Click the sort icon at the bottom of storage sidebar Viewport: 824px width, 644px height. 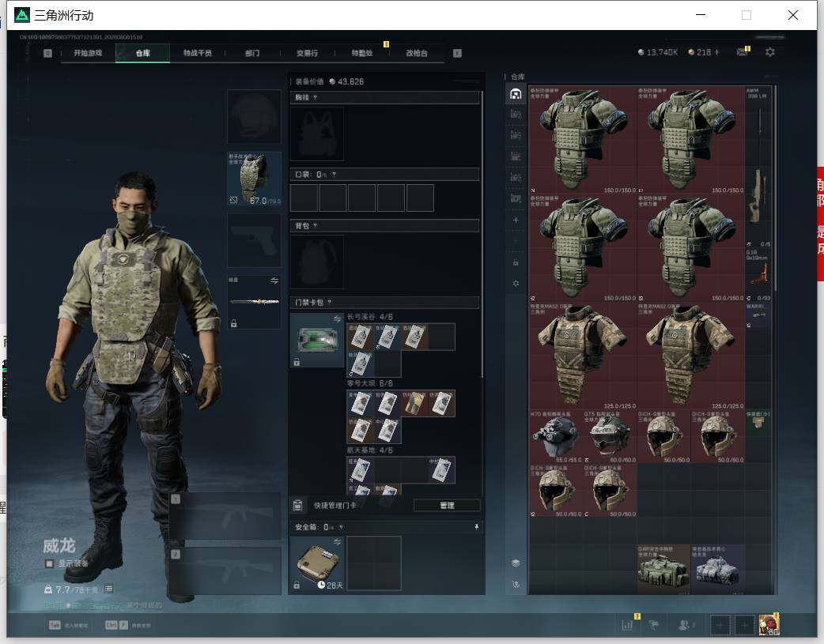(516, 584)
